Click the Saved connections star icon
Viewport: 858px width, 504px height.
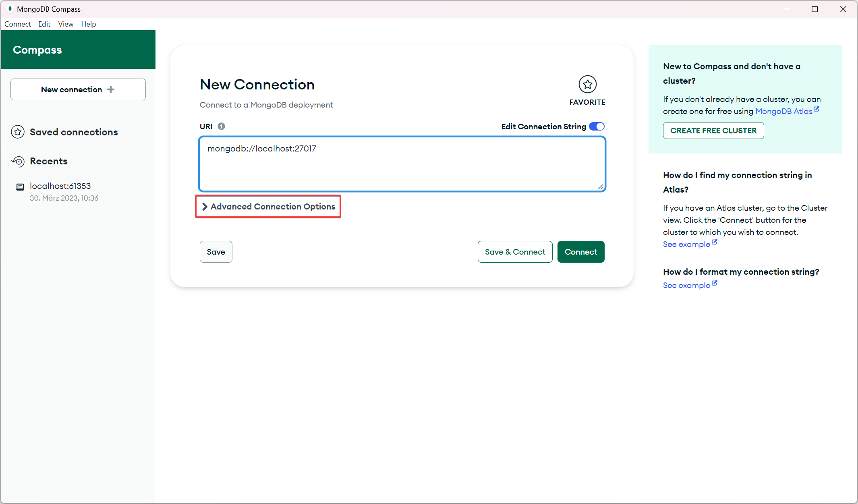click(x=18, y=132)
